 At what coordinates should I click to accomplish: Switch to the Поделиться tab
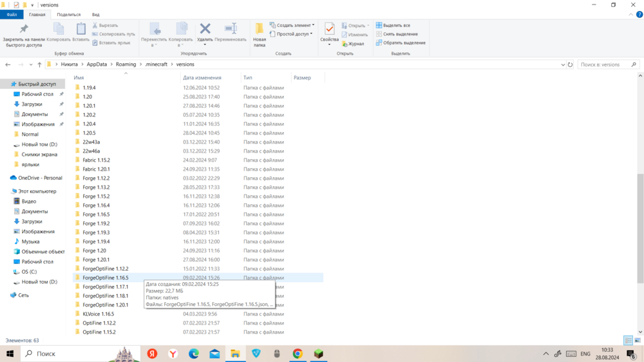click(x=69, y=14)
